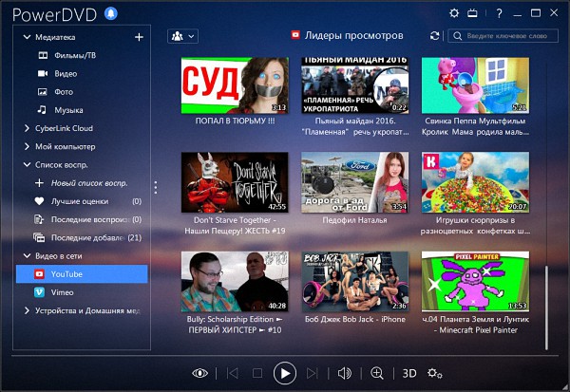Viewport: 570px width, 392px height.
Task: Click the zoom magnifier control
Action: [376, 373]
